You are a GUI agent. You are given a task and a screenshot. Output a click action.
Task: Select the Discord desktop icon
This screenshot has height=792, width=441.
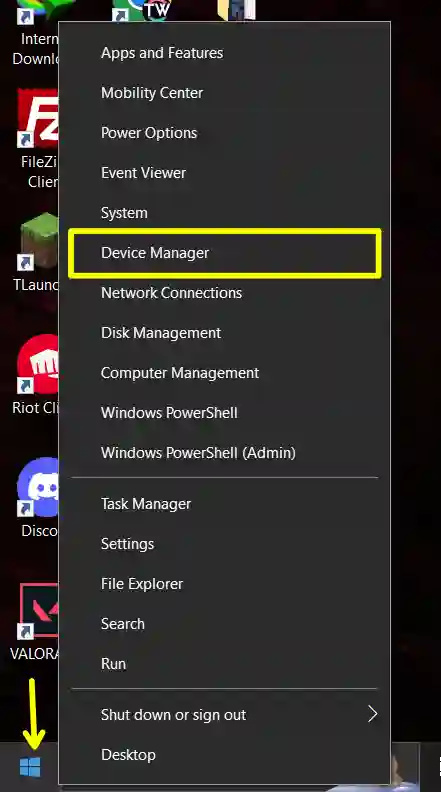(38, 498)
